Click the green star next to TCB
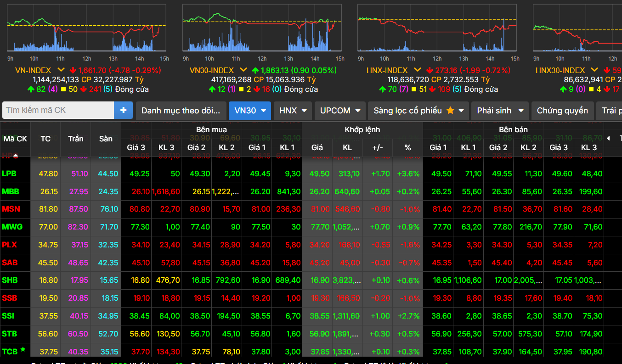 (x=23, y=350)
